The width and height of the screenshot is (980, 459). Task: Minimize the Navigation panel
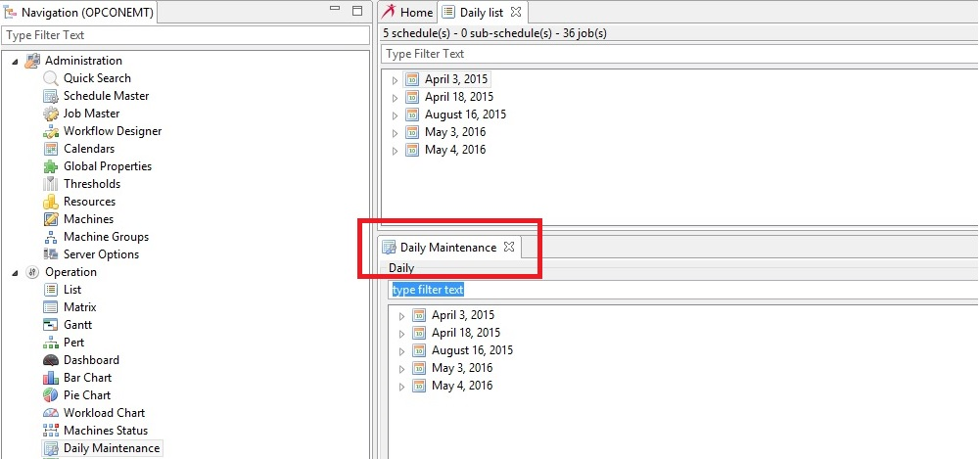(335, 9)
